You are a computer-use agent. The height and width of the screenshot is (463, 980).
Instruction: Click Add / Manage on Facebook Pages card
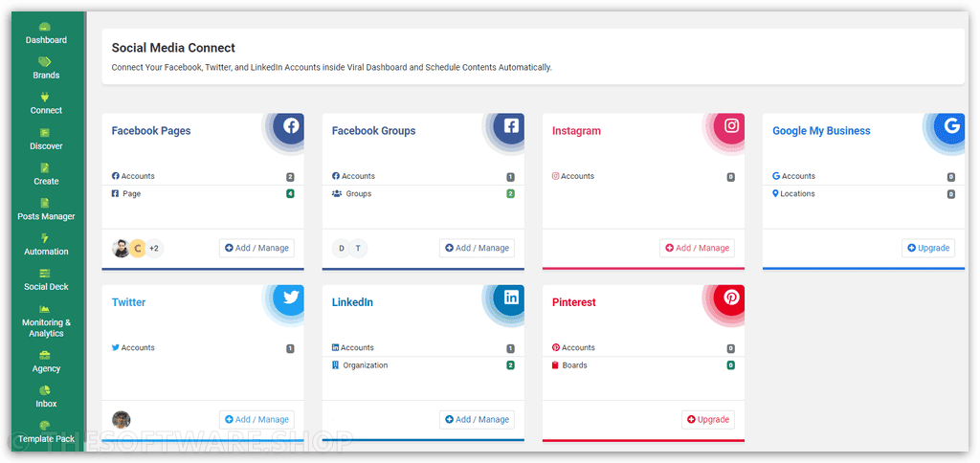click(256, 248)
